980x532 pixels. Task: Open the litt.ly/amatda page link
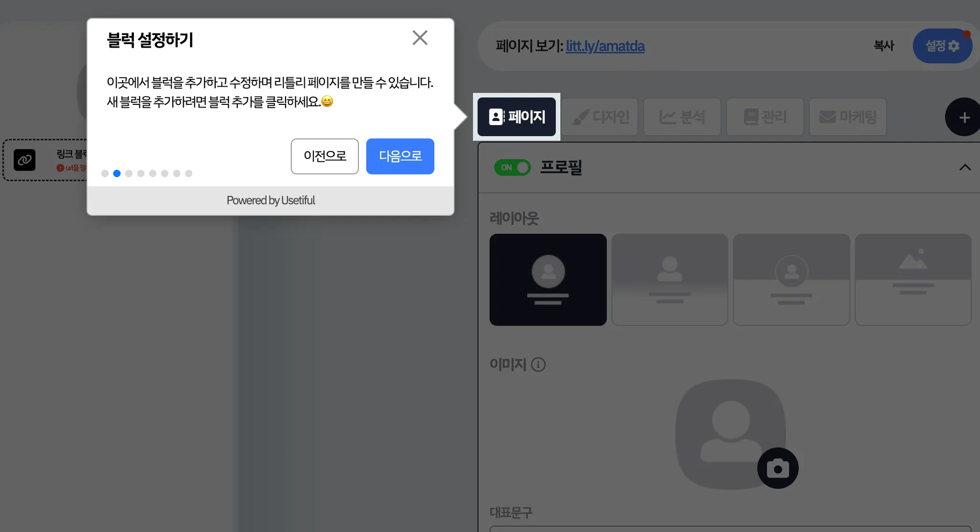click(x=605, y=46)
